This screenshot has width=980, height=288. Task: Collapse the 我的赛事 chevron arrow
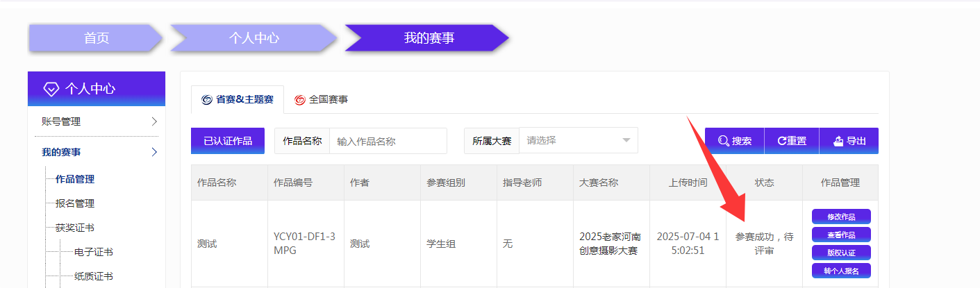tap(153, 152)
